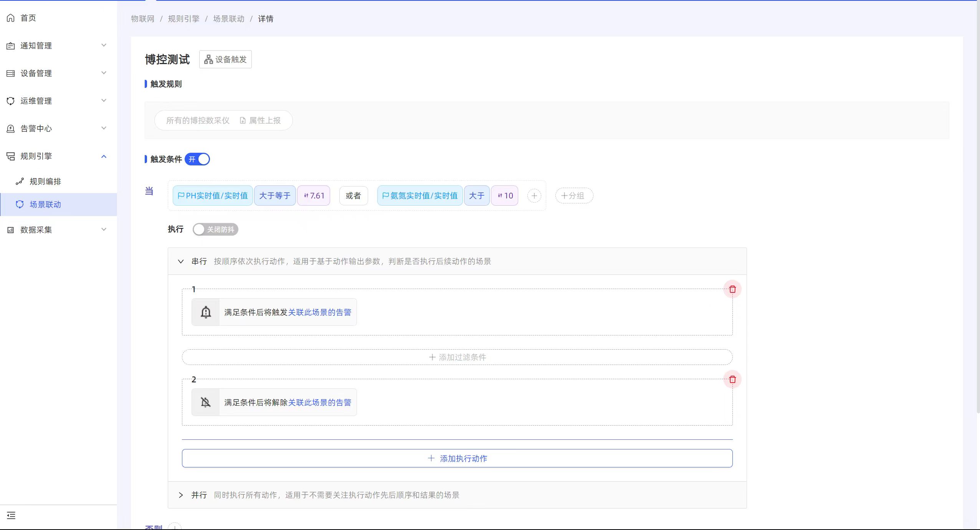Toggle the 触发条件 switch off
This screenshot has height=530, width=980.
point(197,159)
